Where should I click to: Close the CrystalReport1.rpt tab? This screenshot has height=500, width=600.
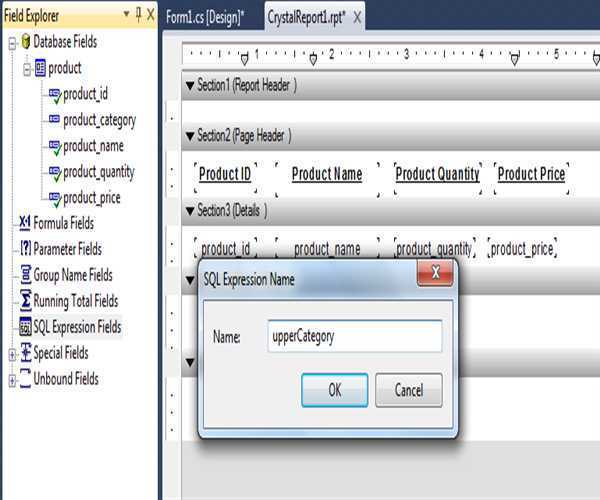pyautogui.click(x=357, y=16)
